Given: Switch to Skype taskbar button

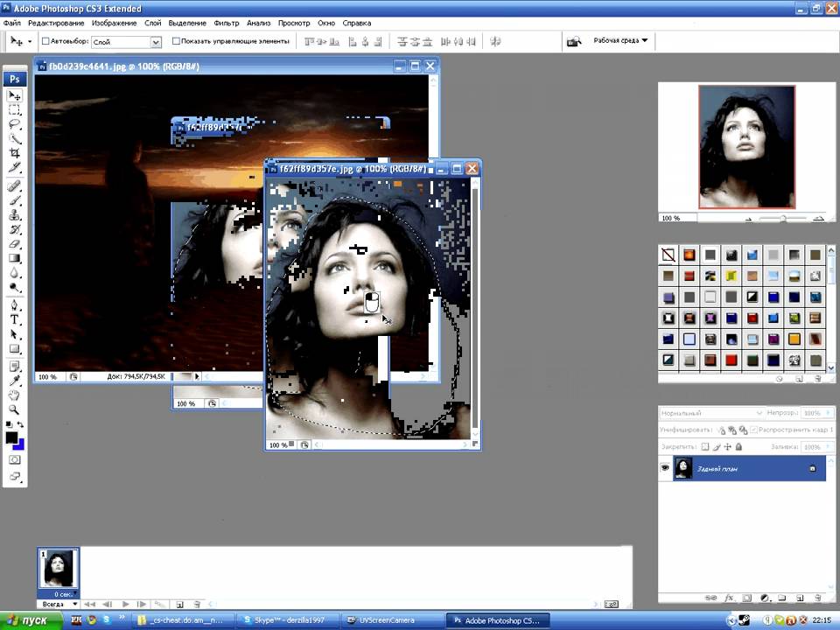Looking at the screenshot, I should click(x=284, y=620).
